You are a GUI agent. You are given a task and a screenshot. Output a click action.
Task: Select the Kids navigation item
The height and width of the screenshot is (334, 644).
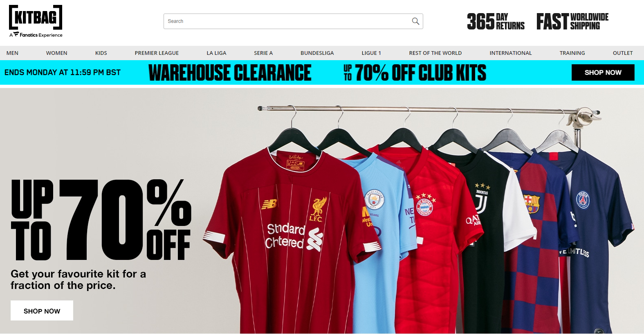[x=101, y=53]
